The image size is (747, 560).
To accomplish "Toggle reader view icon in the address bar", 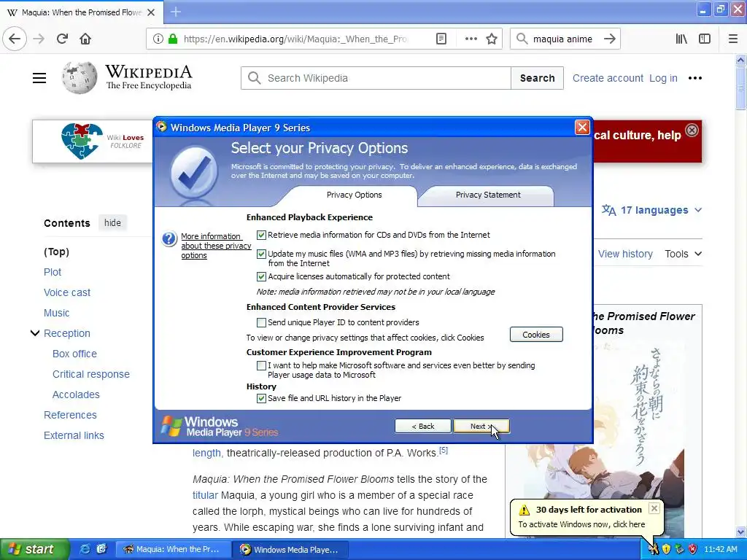I will 441,39.
